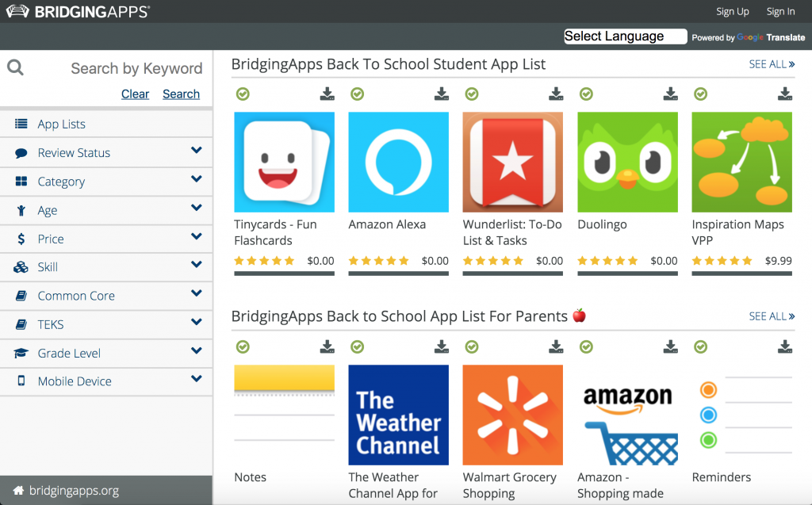The height and width of the screenshot is (505, 812).
Task: Click the App Lists list icon
Action: [21, 124]
